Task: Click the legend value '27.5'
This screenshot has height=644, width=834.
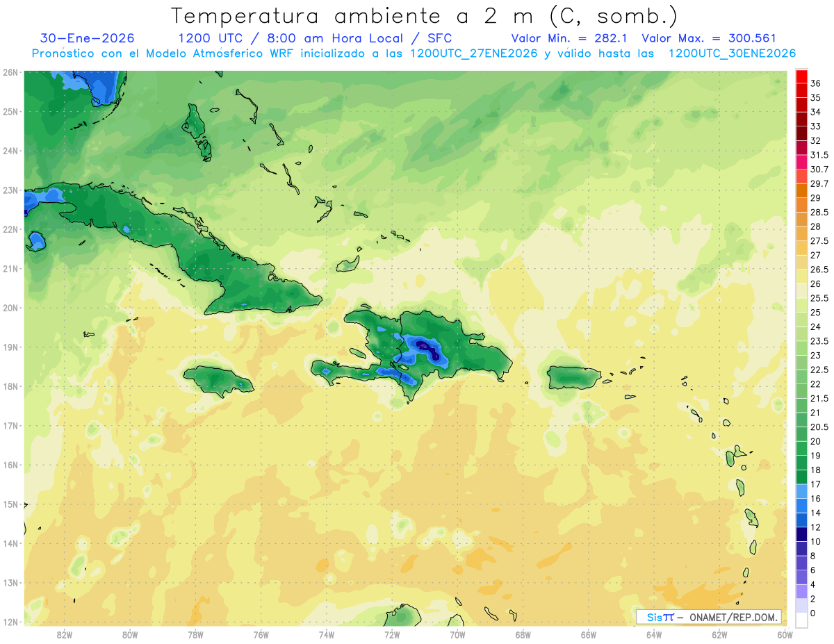Action: pyautogui.click(x=819, y=241)
